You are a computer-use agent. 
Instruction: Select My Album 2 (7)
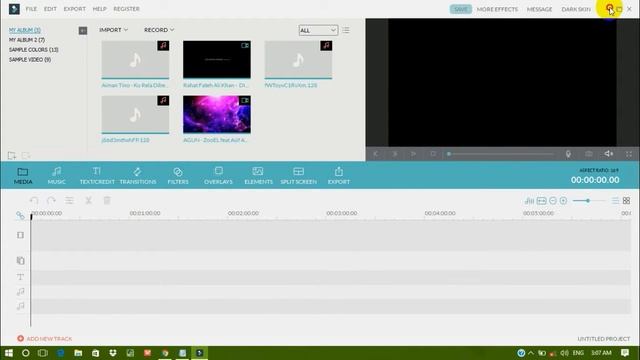[x=27, y=40]
